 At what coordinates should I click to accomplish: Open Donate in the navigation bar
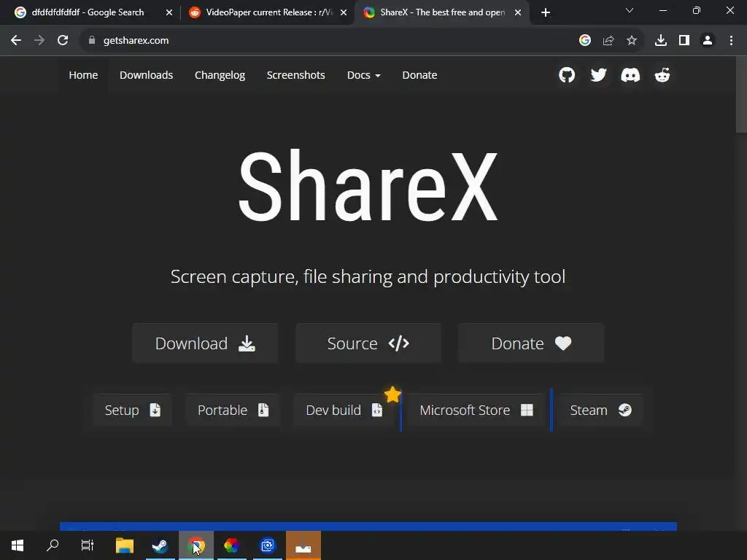point(419,75)
